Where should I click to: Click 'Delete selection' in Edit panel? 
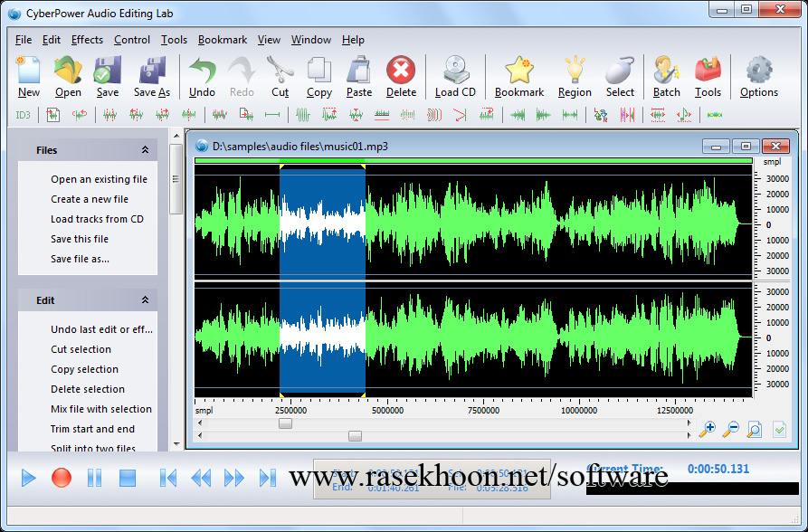[88, 389]
